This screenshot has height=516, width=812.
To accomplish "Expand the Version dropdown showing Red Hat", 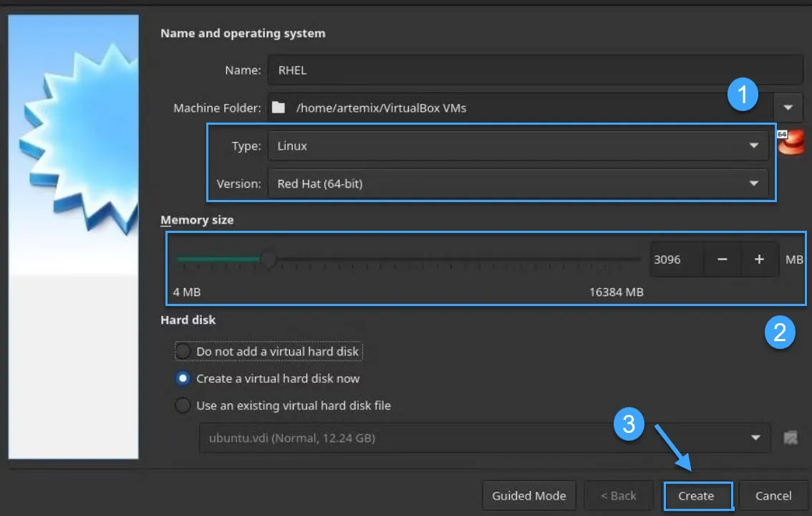I will click(518, 183).
